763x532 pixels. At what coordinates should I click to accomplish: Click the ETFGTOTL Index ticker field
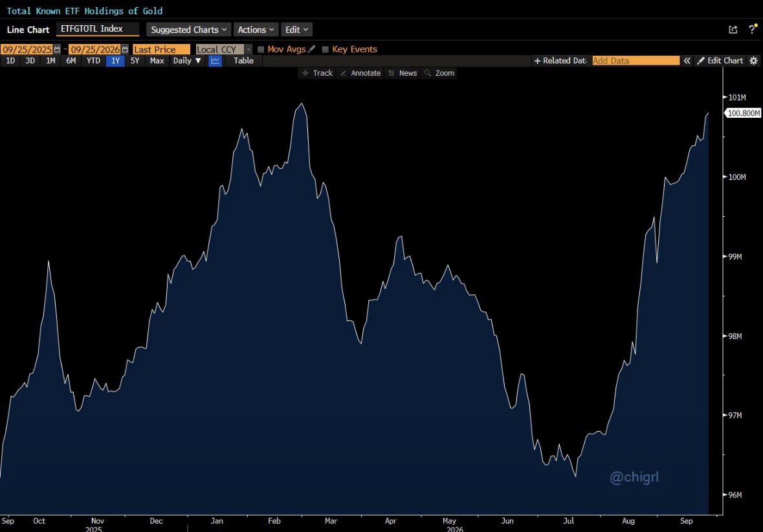97,29
